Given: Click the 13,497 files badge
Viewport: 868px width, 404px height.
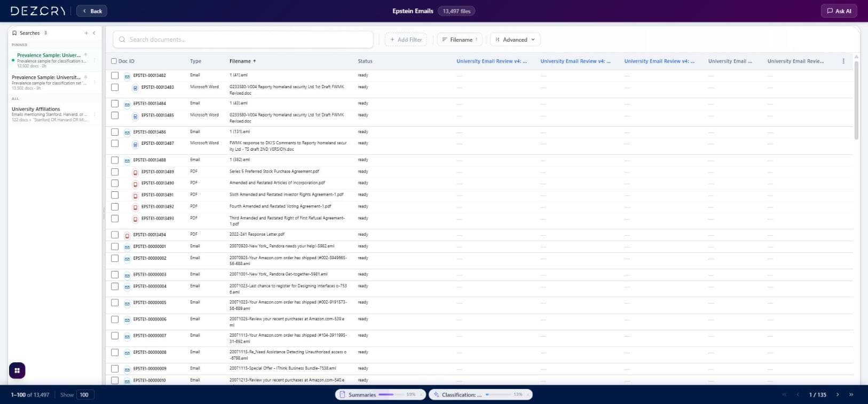Looking at the screenshot, I should point(456,11).
